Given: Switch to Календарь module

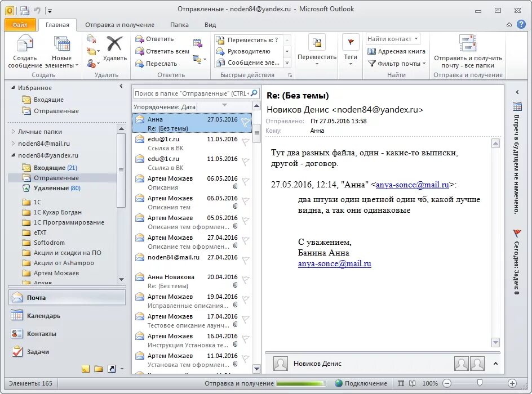Looking at the screenshot, I should pos(67,316).
